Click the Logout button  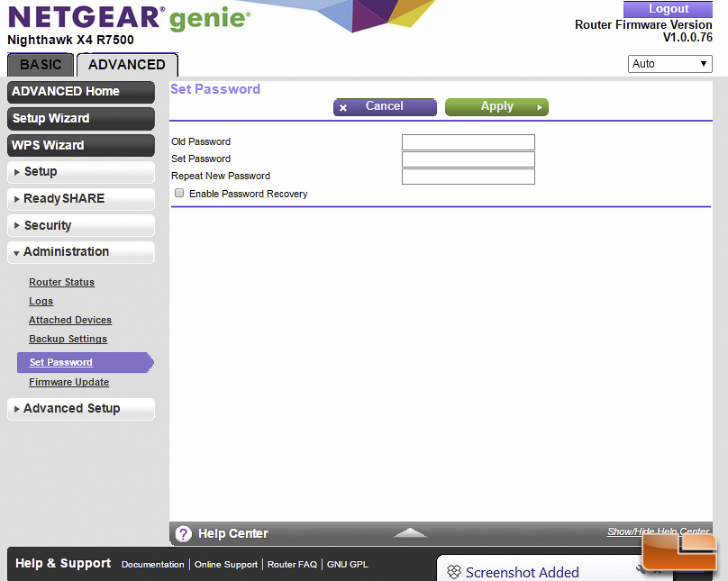(x=668, y=9)
